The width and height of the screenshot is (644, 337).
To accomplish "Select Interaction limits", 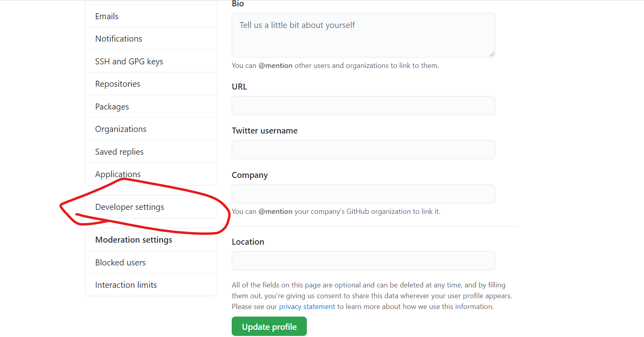I will [x=151, y=285].
